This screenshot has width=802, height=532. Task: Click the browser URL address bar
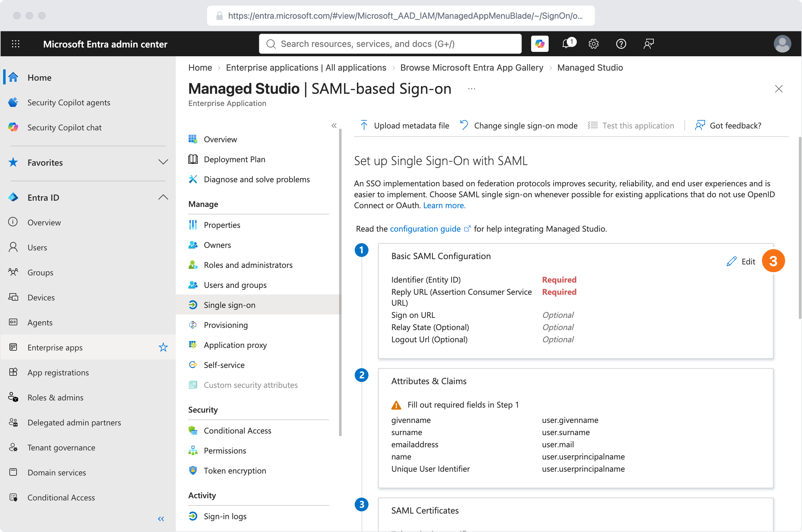tap(401, 16)
